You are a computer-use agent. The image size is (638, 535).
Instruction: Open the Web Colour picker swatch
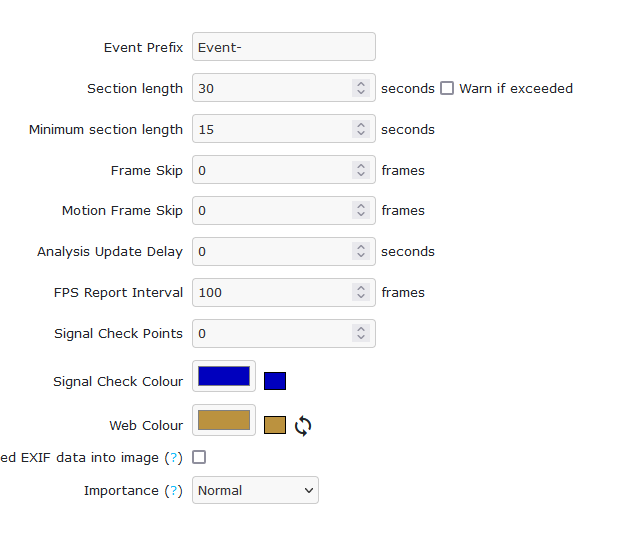pos(224,420)
